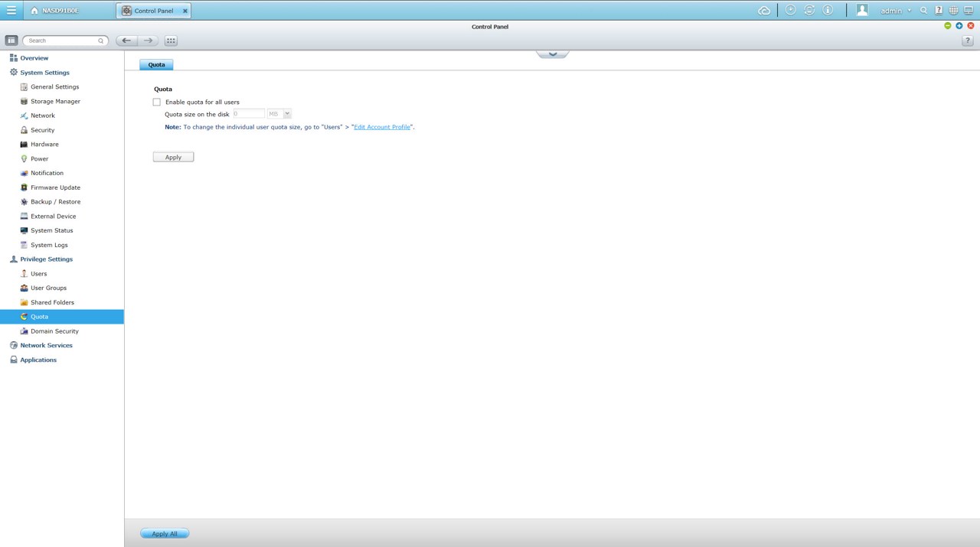980x547 pixels.
Task: Open the main hamburger menu
Action: 11,11
